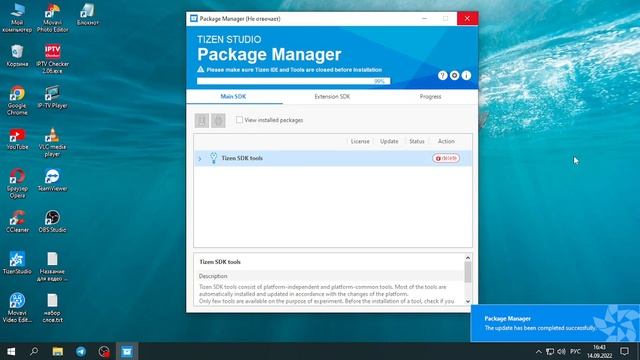Switch to the Progress tab
Viewport: 640px width, 360px height.
[430, 97]
